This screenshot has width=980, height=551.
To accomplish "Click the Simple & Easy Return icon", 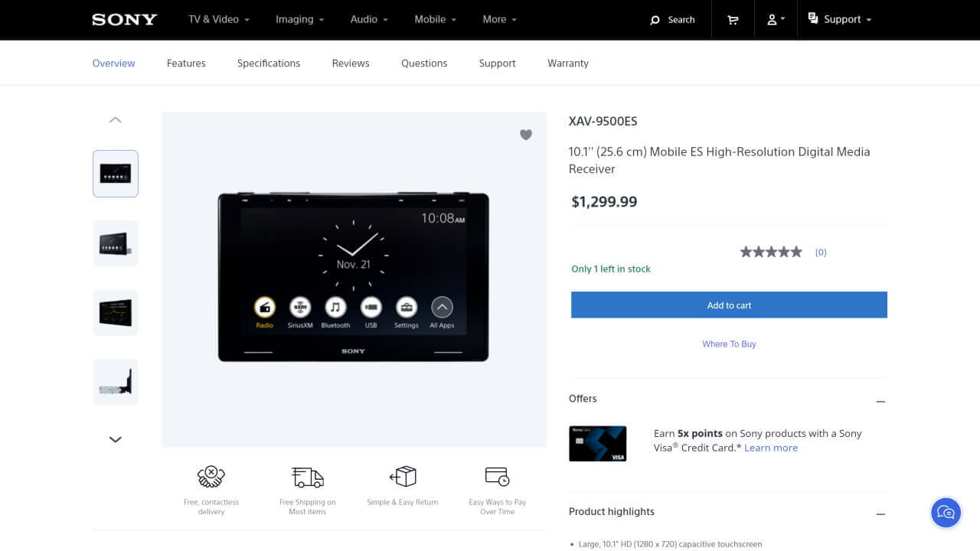I will coord(403,477).
